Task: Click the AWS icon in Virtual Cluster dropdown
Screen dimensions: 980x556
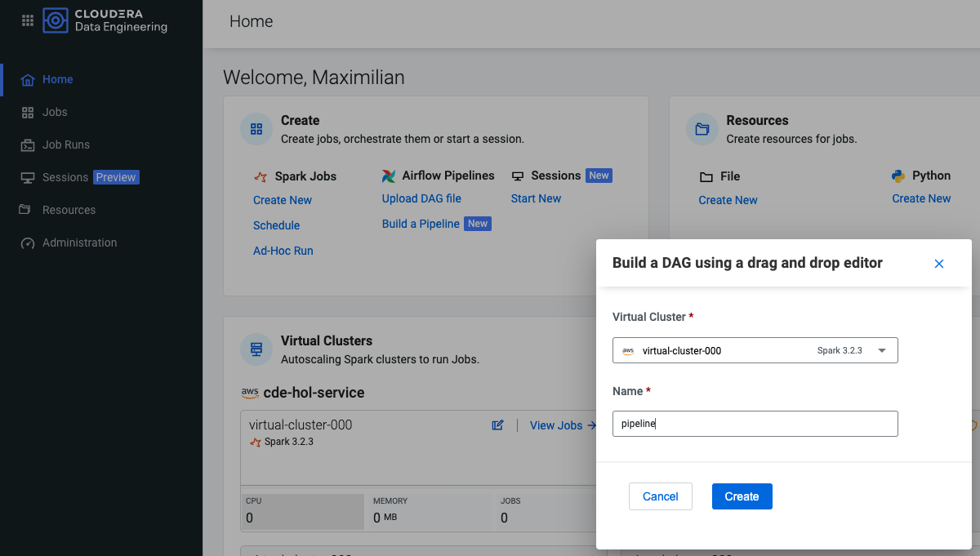Action: tap(628, 351)
